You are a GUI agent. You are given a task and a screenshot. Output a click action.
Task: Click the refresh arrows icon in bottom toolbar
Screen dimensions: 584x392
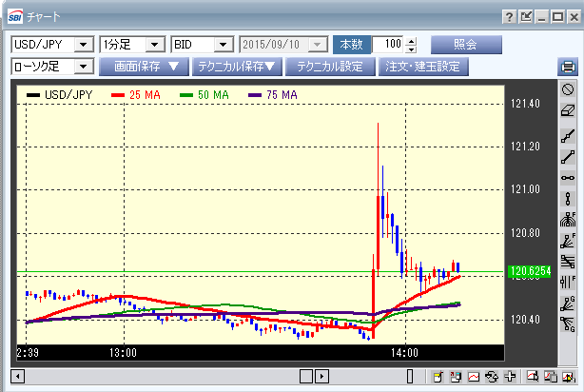(492, 377)
